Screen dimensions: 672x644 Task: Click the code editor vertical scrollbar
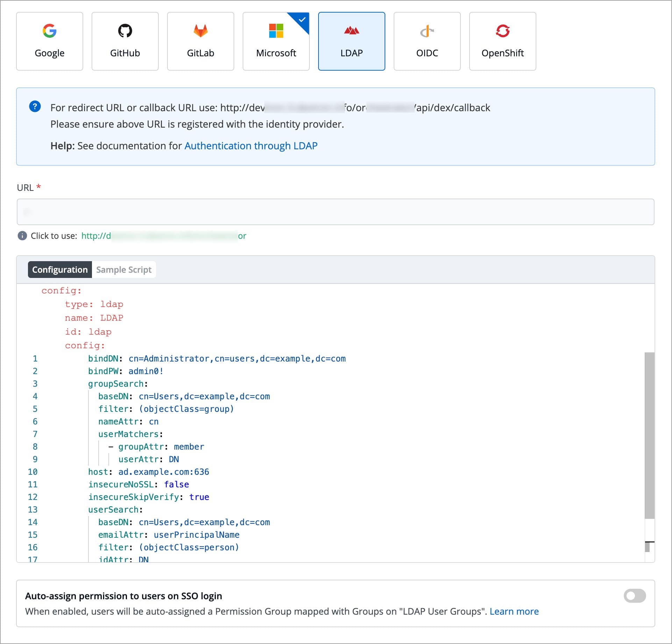tap(649, 435)
